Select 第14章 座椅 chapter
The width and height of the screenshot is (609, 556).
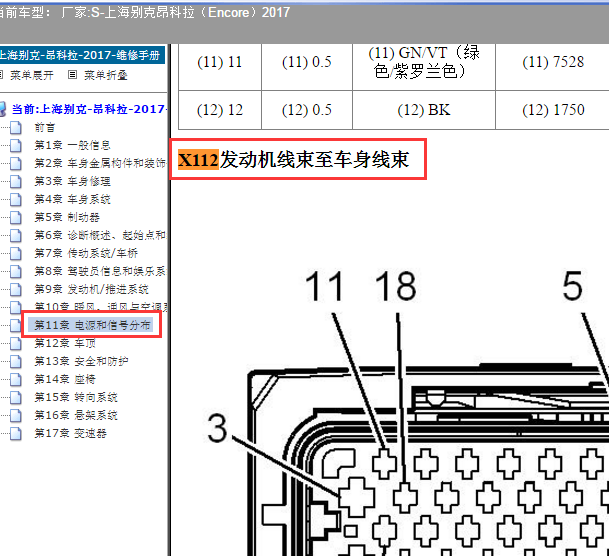pos(65,379)
